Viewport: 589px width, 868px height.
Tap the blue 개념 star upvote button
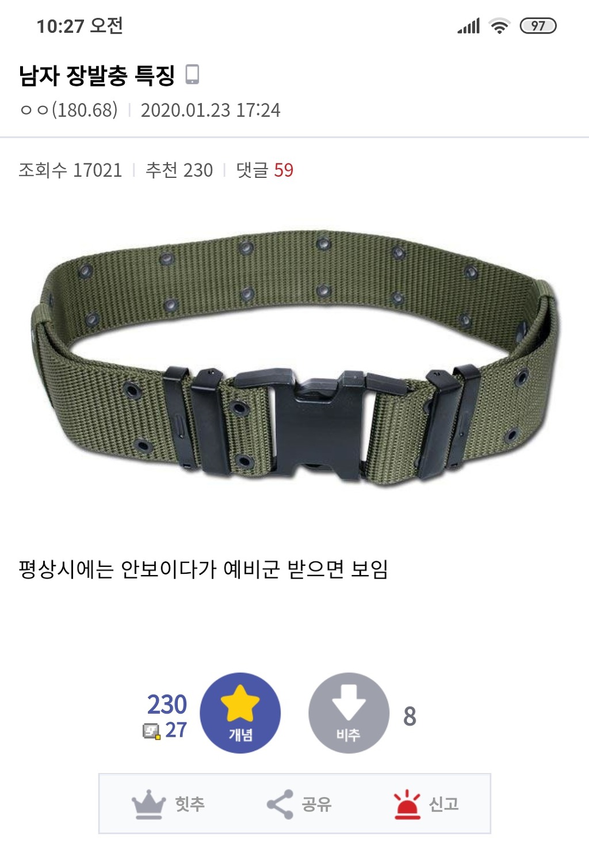(240, 713)
